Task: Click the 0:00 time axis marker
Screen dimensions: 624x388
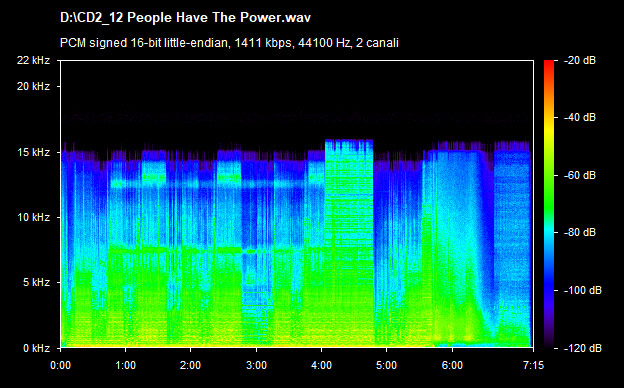Action: pos(60,365)
